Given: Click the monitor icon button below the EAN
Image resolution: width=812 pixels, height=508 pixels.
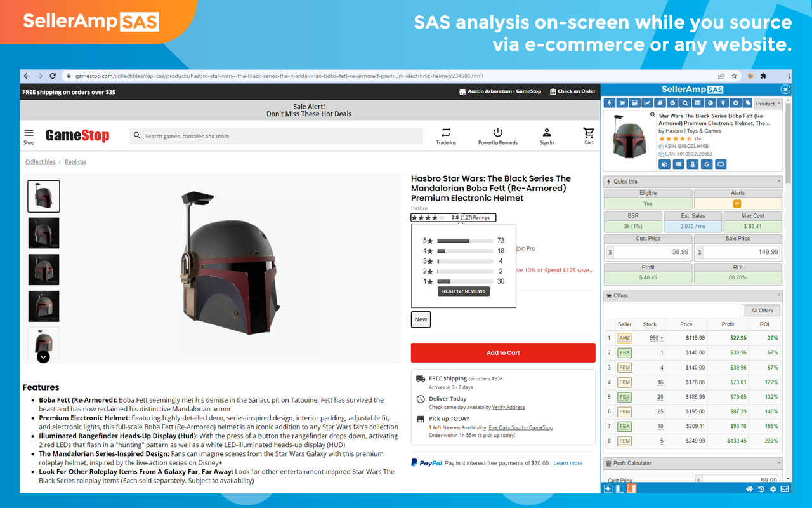Looking at the screenshot, I should (721, 164).
